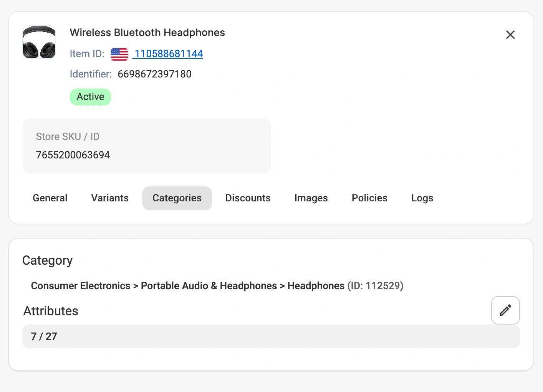Select the Store SKU value 7655200063694
The height and width of the screenshot is (392, 543).
click(x=73, y=155)
